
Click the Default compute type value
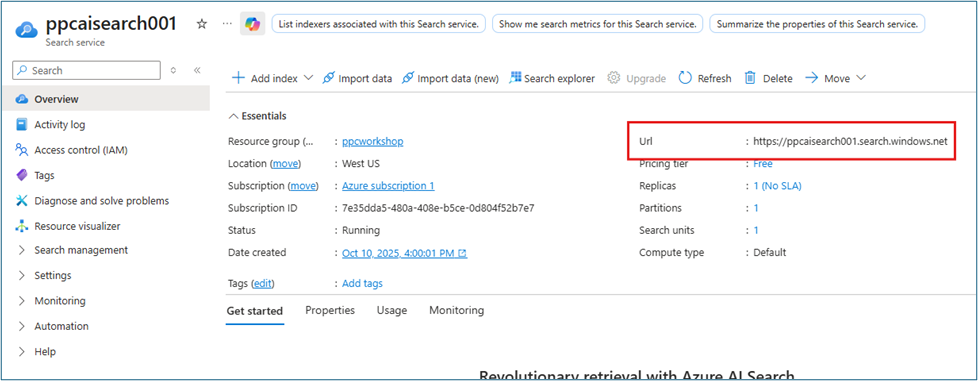point(770,253)
